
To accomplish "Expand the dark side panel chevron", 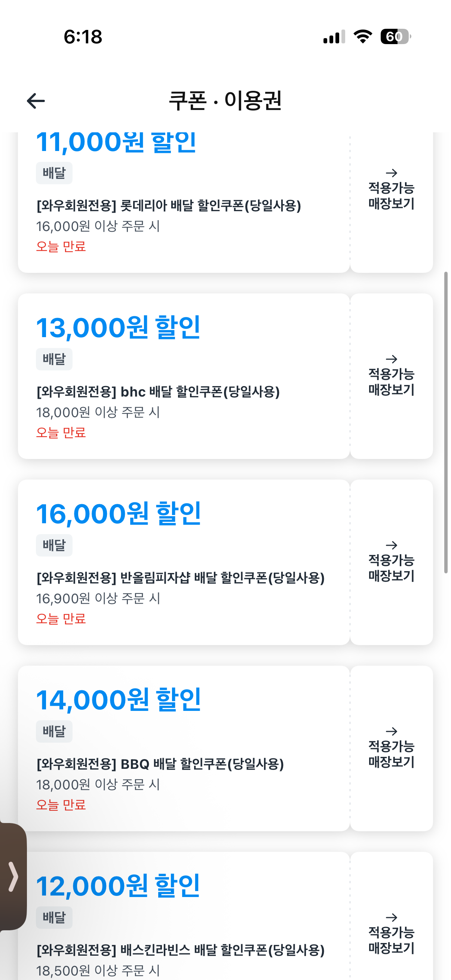I will click(13, 877).
